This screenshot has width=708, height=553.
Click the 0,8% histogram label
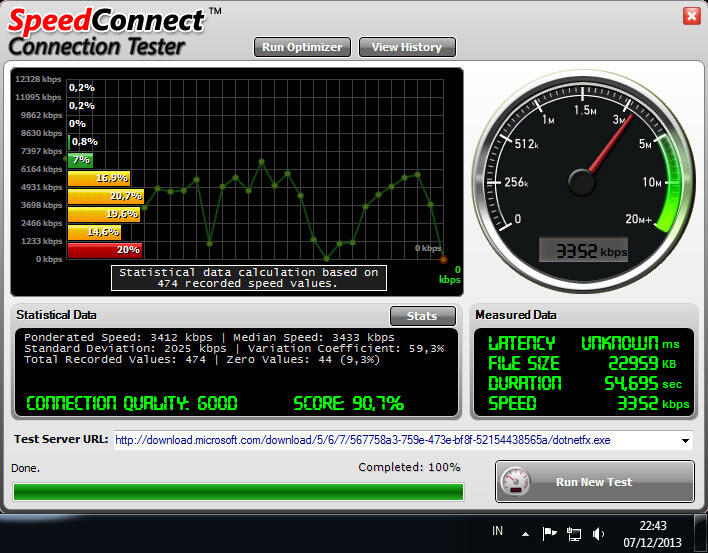(85, 142)
